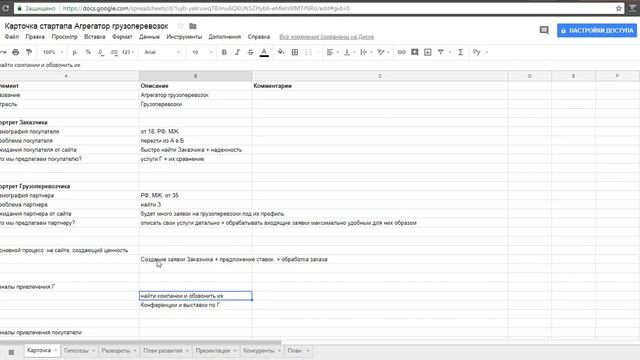
Task: Open text rotation dropdown
Action: click(383, 52)
